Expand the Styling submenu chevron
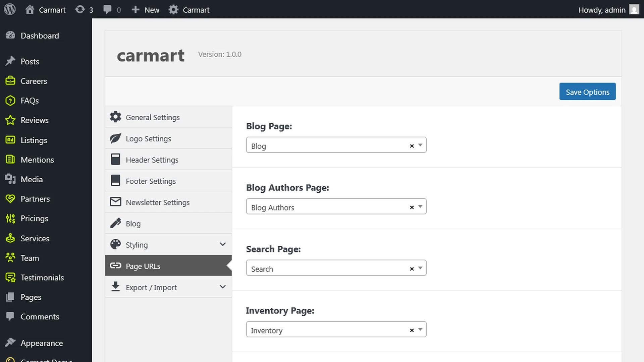The image size is (644, 362). 223,244
